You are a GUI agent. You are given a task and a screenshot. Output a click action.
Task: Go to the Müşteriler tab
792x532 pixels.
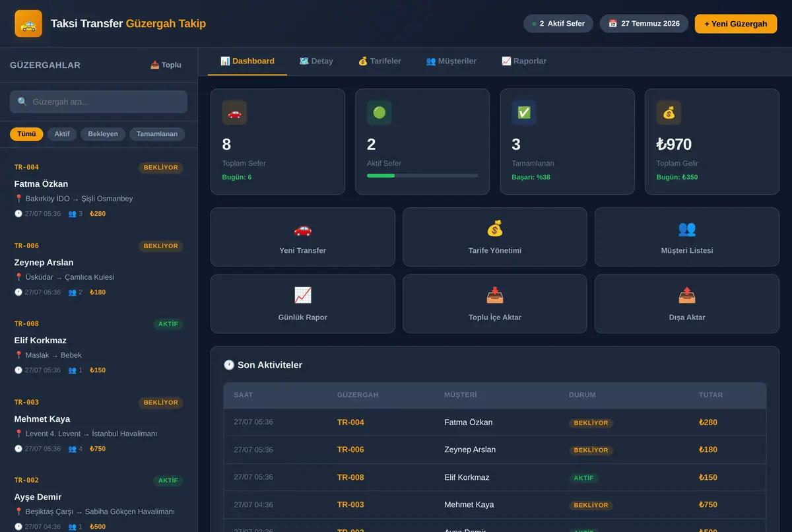point(451,61)
